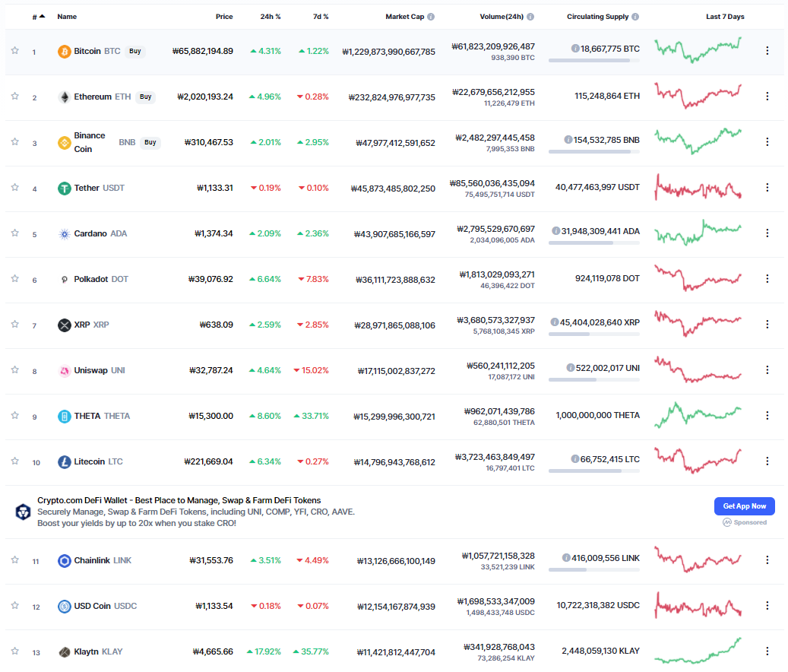This screenshot has width=788, height=672.
Task: Click the Uniswap unicorn logo icon
Action: [x=65, y=371]
